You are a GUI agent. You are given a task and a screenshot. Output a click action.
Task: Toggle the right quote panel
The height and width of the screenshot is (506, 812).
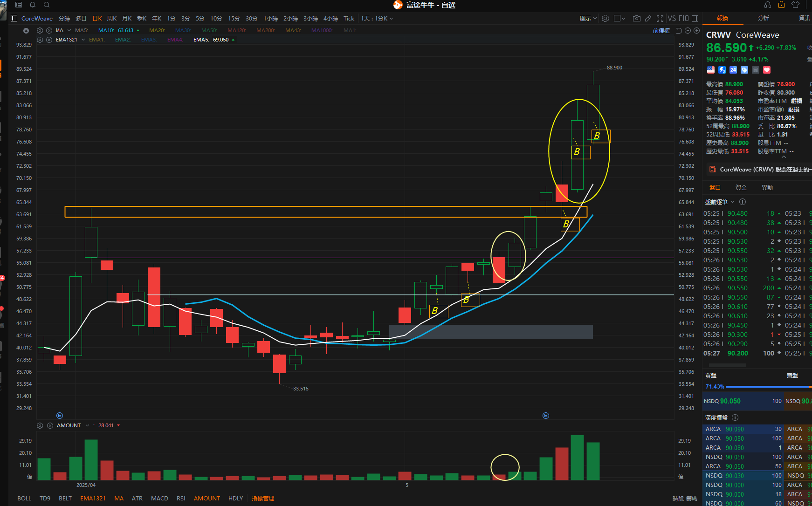695,19
